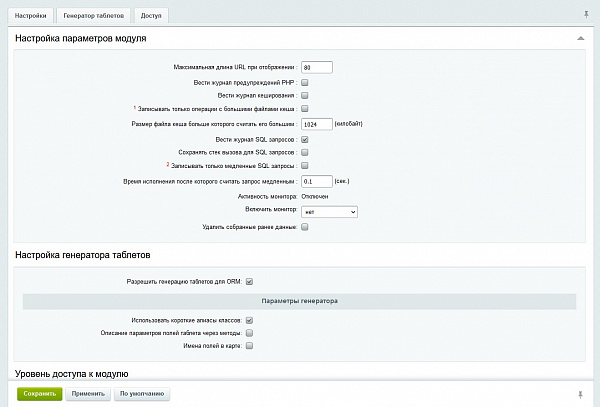
Task: Tick 'Удалить собранные ранее данные' checkbox
Action: coord(305,227)
